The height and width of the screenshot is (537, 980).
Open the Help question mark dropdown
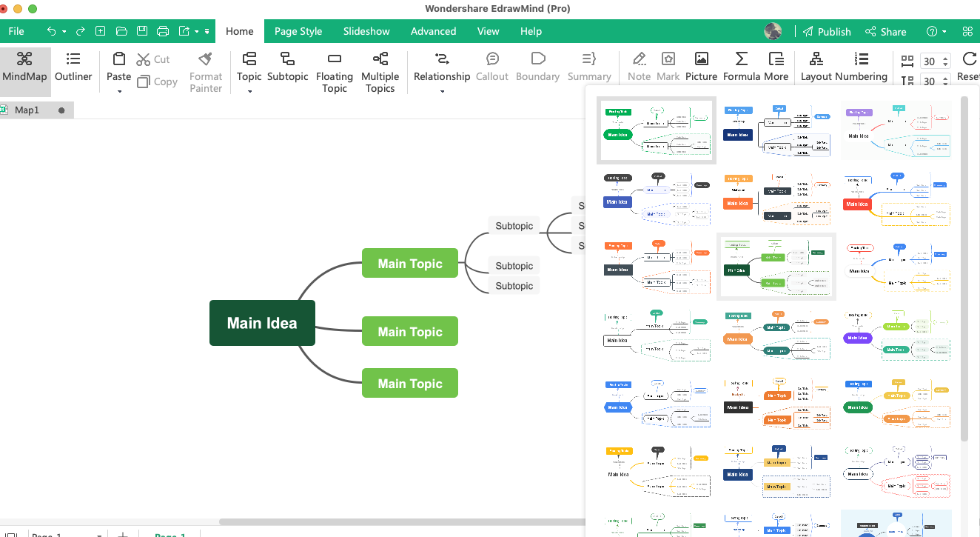point(936,31)
